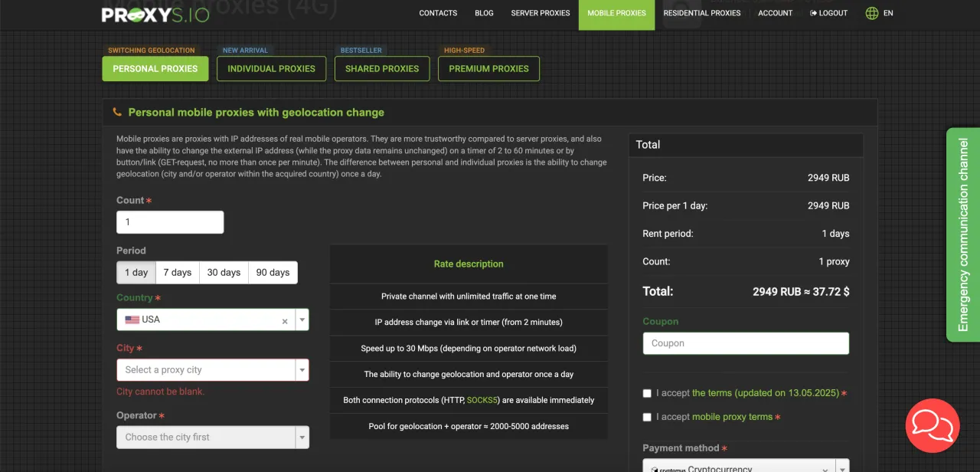Open the Residential Proxies menu item
The width and height of the screenshot is (980, 472).
[x=701, y=13]
